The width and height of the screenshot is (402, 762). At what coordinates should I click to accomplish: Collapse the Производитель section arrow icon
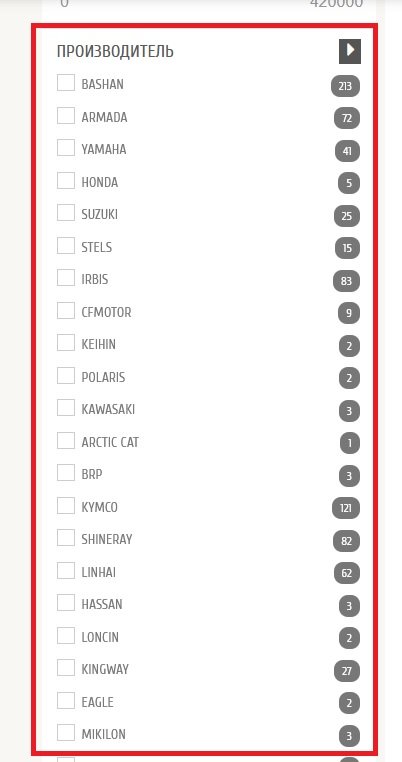coord(350,51)
